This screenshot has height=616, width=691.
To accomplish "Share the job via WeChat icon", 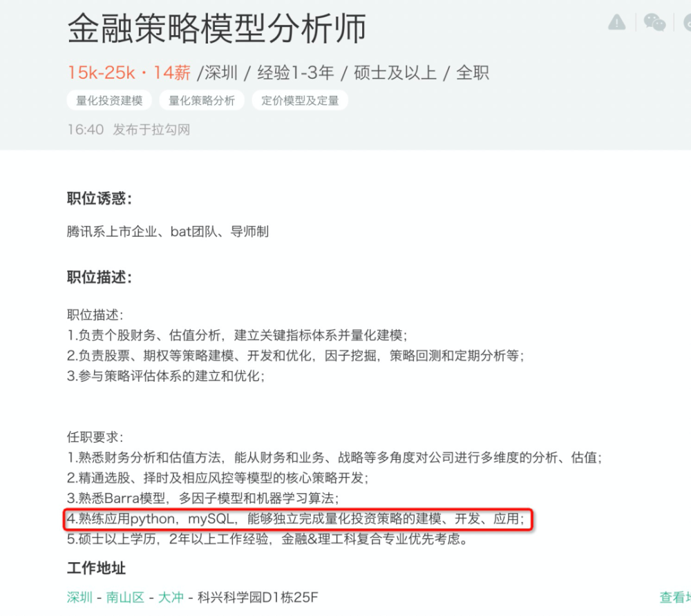I will pyautogui.click(x=654, y=22).
